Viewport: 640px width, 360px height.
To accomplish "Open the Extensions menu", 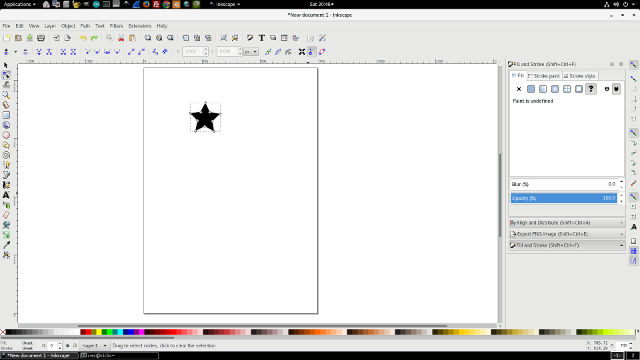I will 140,26.
